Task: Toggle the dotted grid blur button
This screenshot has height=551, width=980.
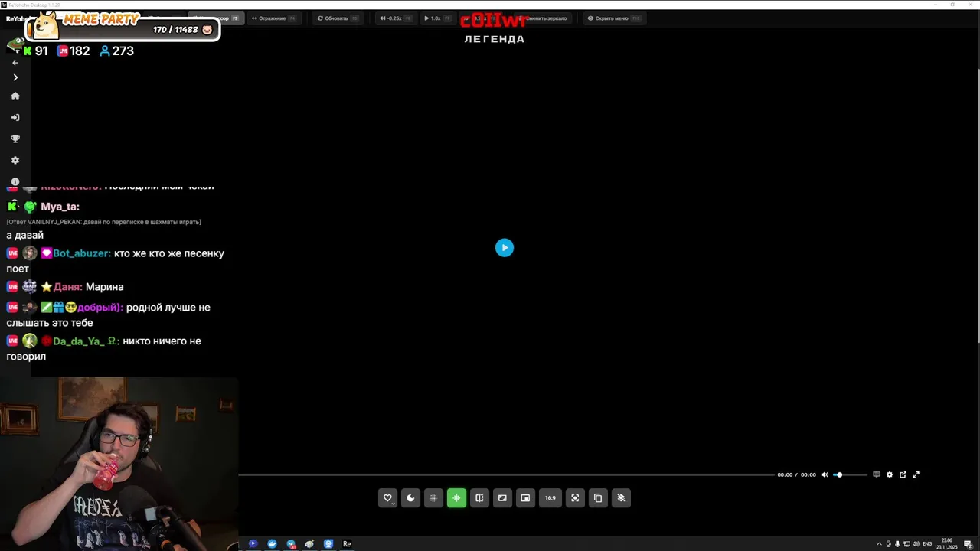Action: click(x=433, y=498)
